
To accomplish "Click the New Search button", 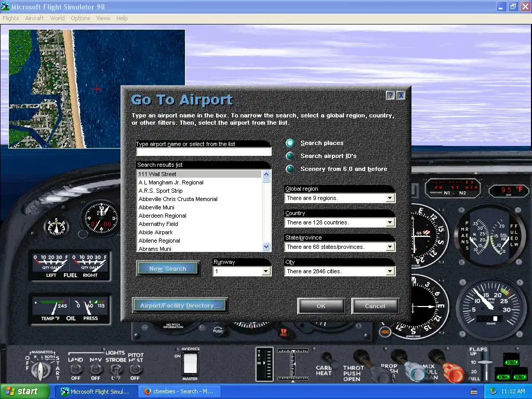I will coord(168,269).
